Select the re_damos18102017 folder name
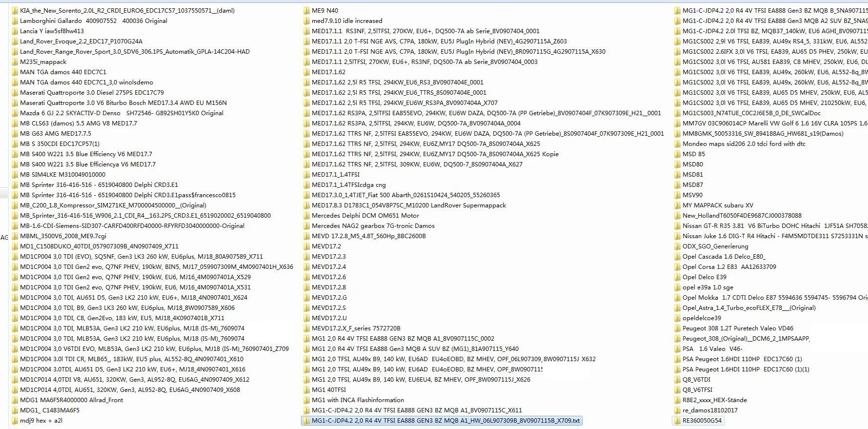The width and height of the screenshot is (868, 429). tap(710, 410)
